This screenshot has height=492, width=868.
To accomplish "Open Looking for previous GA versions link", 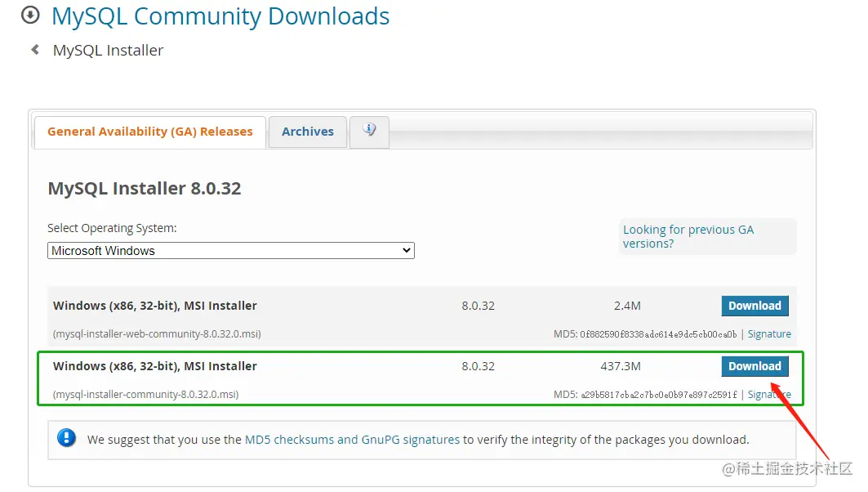I will coord(688,236).
